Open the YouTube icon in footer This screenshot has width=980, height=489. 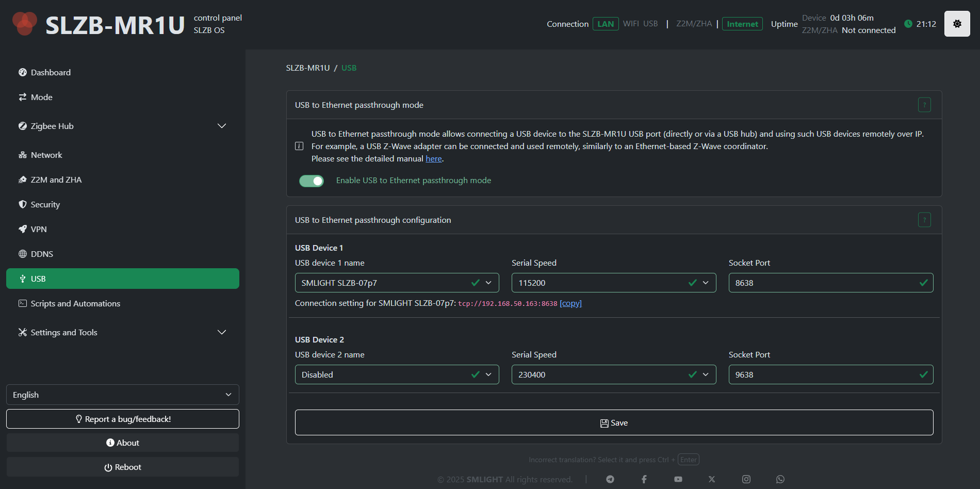pos(678,479)
